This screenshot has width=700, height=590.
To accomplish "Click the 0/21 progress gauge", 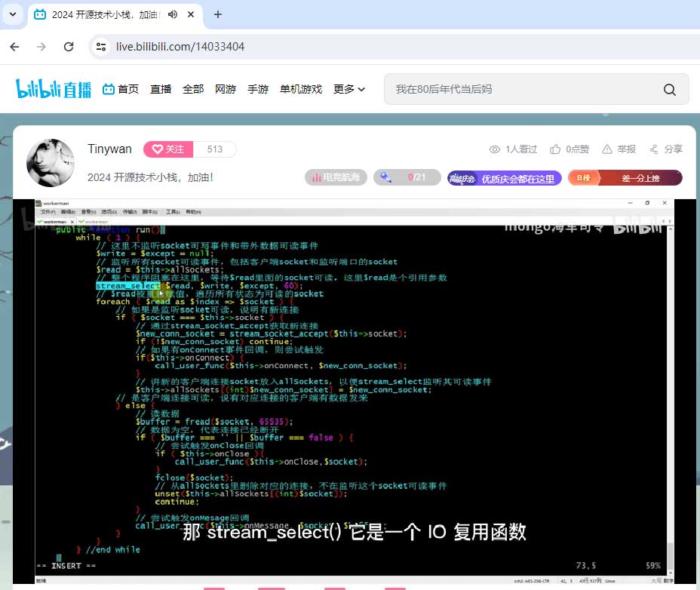I will coord(407,177).
